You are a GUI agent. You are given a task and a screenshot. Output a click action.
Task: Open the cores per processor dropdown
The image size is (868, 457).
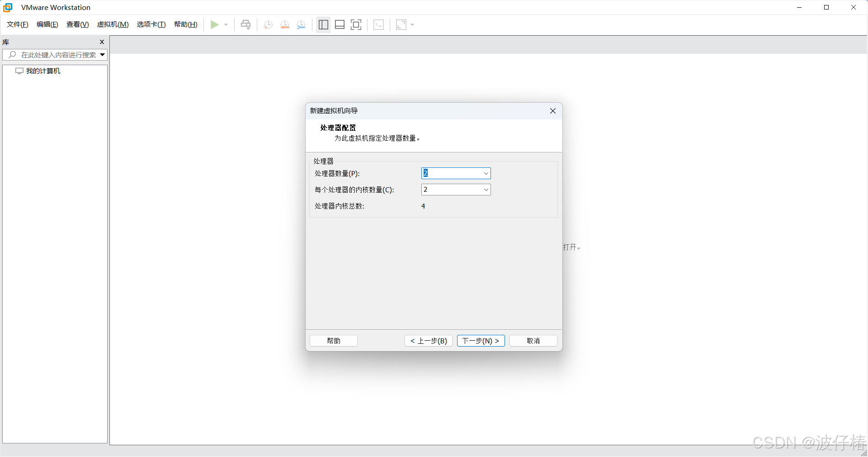(x=486, y=190)
